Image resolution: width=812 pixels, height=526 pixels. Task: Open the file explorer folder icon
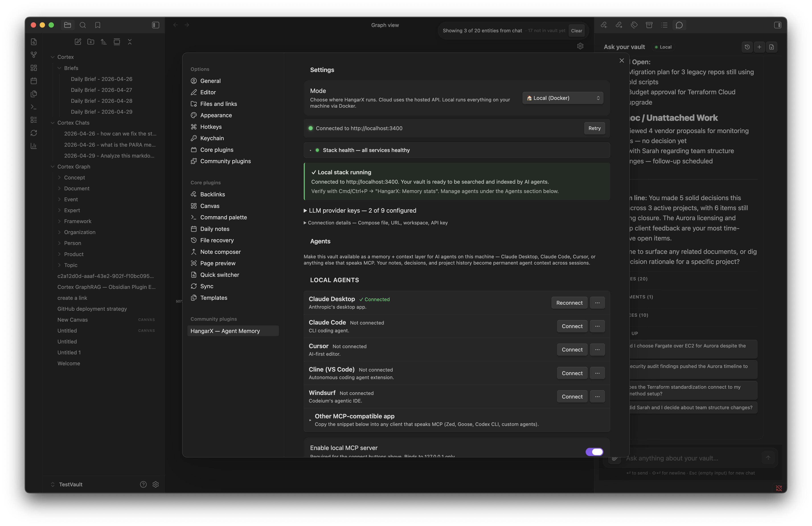tap(68, 25)
